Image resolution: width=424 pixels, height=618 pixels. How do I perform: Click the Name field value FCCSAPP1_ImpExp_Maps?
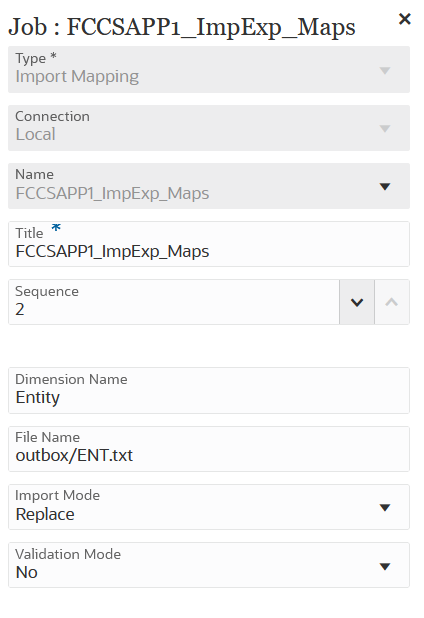(x=112, y=194)
